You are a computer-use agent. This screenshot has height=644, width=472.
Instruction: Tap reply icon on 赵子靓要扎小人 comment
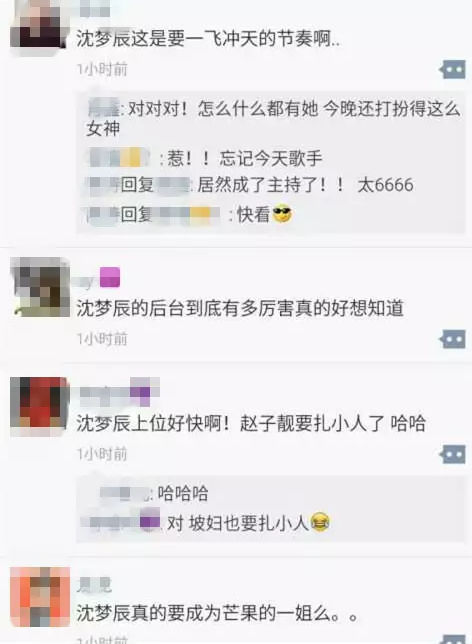452,454
